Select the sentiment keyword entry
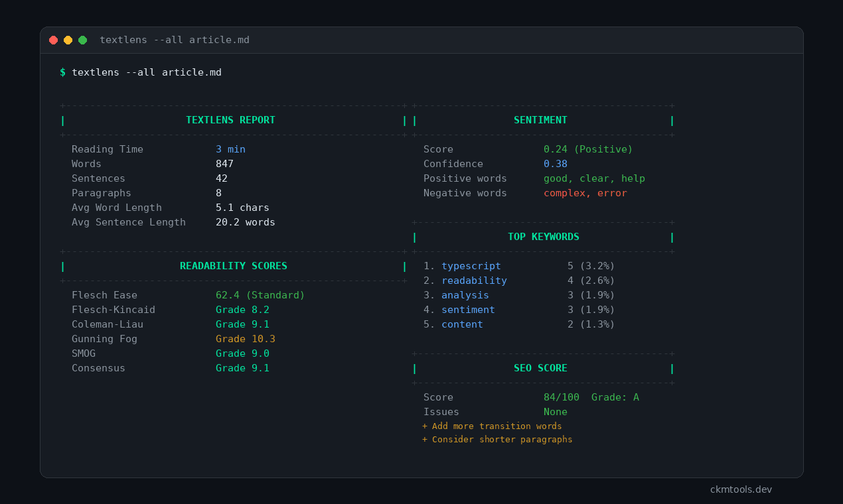The height and width of the screenshot is (504, 843). pyautogui.click(x=468, y=310)
